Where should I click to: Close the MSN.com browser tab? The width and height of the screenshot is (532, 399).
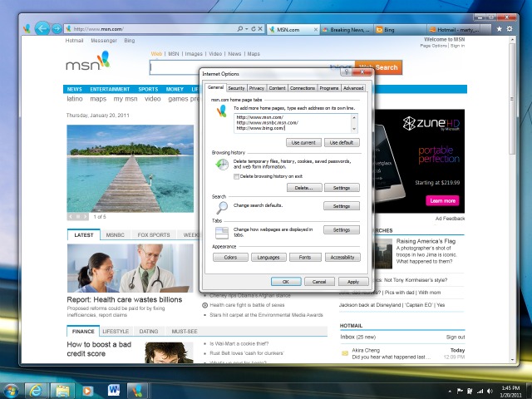click(316, 30)
